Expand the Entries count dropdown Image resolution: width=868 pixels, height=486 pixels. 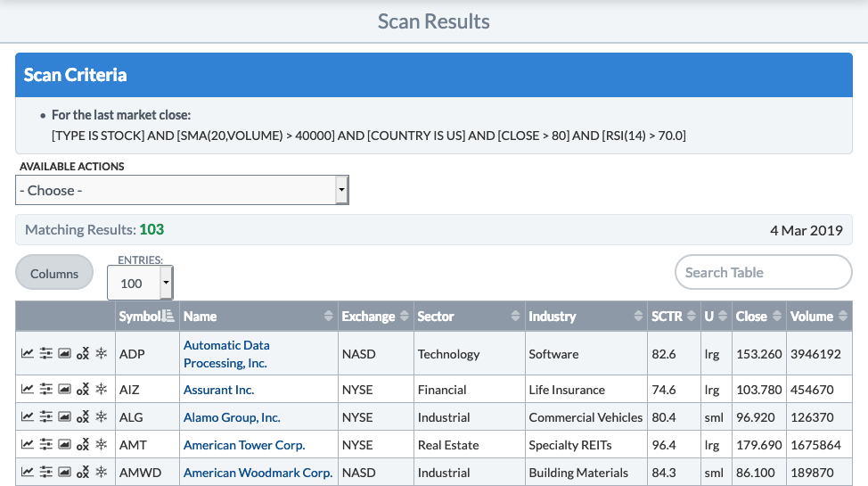pyautogui.click(x=140, y=284)
